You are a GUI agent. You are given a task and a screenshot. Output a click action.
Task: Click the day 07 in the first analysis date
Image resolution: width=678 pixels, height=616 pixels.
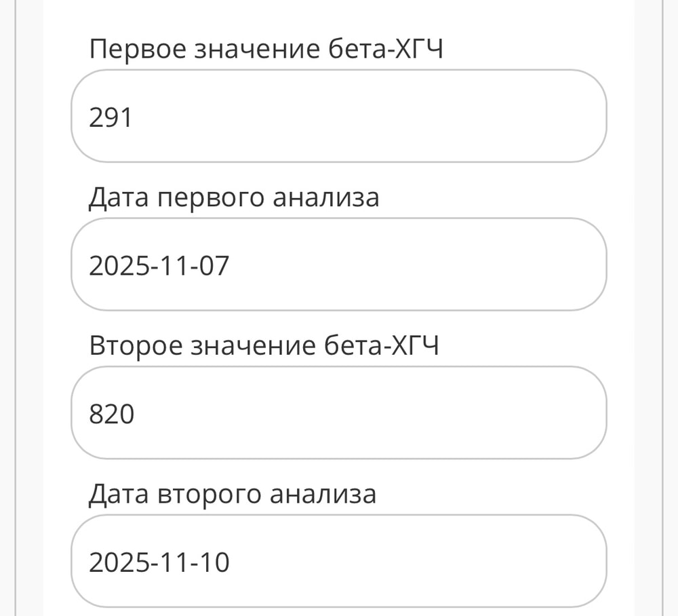point(215,266)
